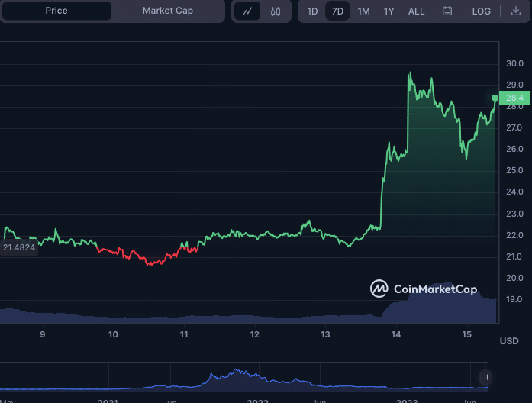Open the calendar date range picker
The image size is (532, 403).
(447, 11)
